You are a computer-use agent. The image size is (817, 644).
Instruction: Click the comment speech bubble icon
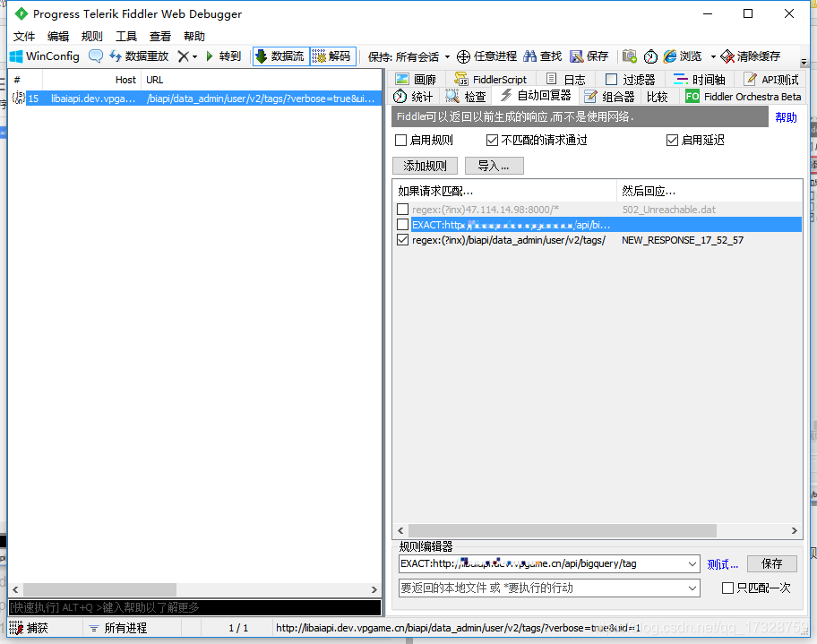pos(95,56)
